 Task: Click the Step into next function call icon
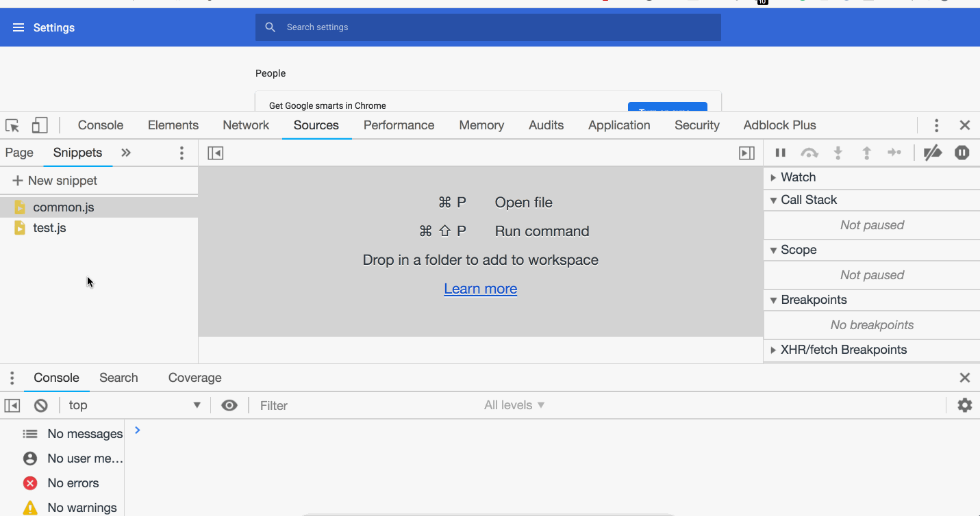point(838,153)
